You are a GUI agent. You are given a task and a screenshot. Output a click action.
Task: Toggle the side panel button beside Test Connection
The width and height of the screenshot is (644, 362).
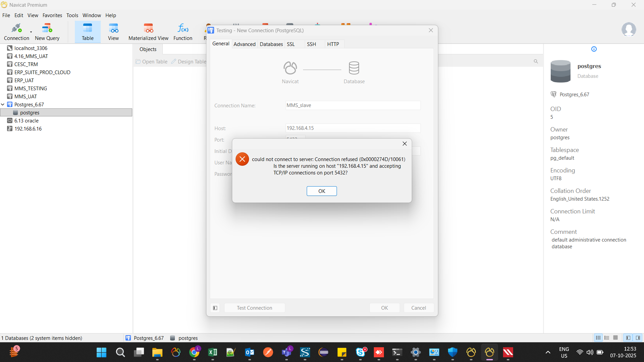215,308
